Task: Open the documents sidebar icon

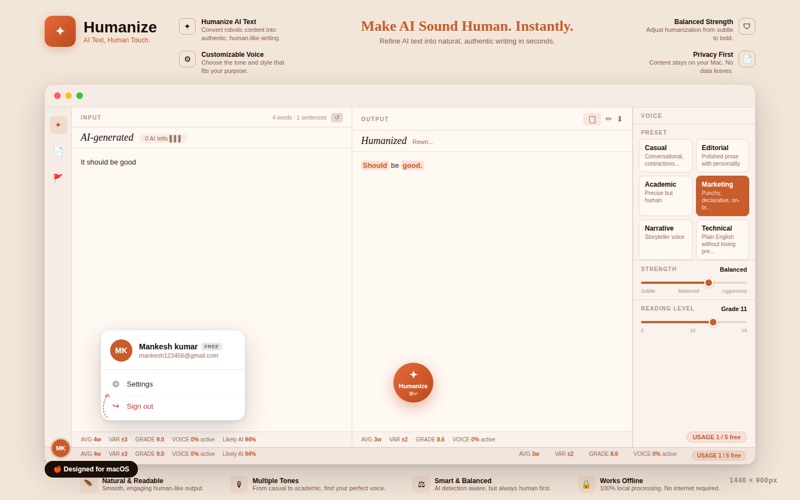Action: pos(58,152)
